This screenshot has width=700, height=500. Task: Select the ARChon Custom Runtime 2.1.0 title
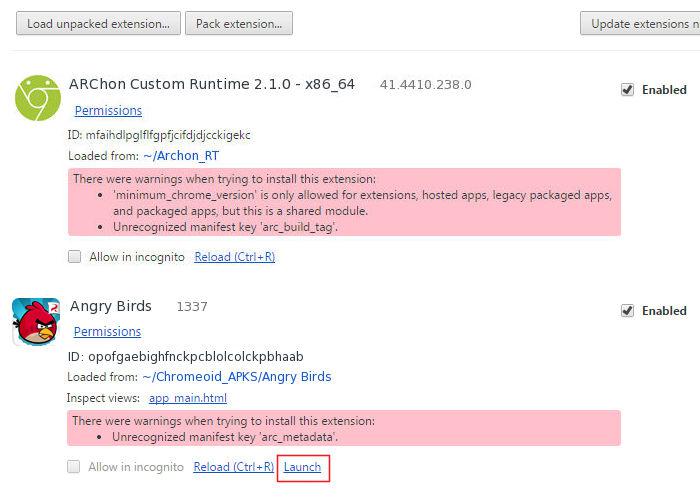[212, 84]
